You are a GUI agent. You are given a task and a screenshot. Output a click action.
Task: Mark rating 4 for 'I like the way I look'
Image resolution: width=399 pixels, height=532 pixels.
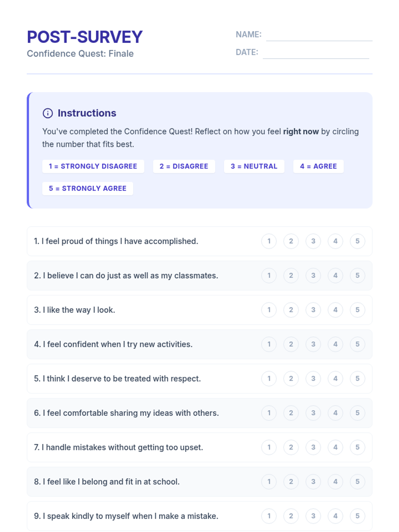pyautogui.click(x=335, y=310)
